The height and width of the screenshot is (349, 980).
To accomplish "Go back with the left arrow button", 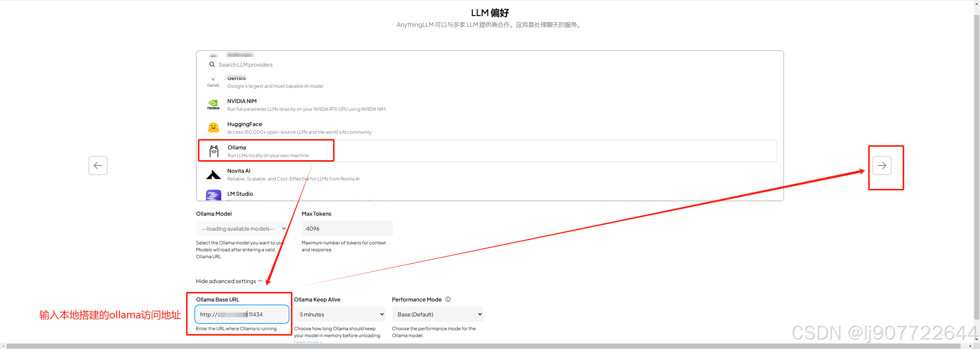I will (98, 165).
